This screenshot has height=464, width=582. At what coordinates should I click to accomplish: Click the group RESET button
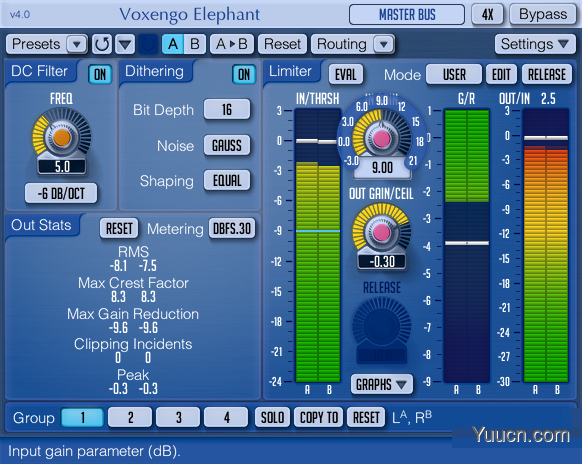[366, 418]
